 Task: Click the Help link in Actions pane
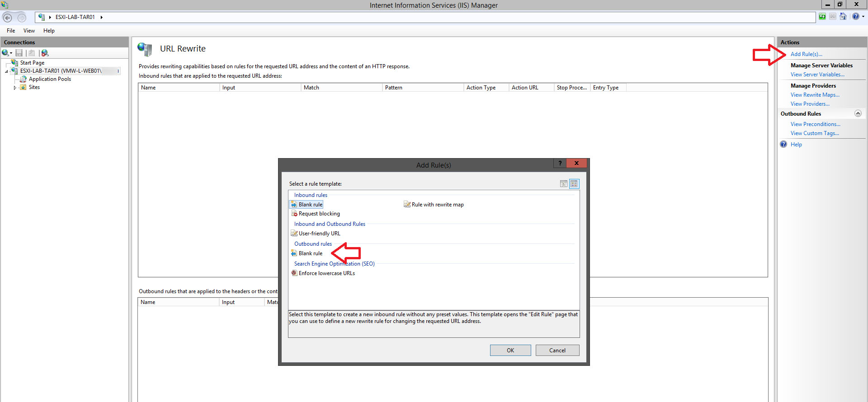pyautogui.click(x=796, y=145)
